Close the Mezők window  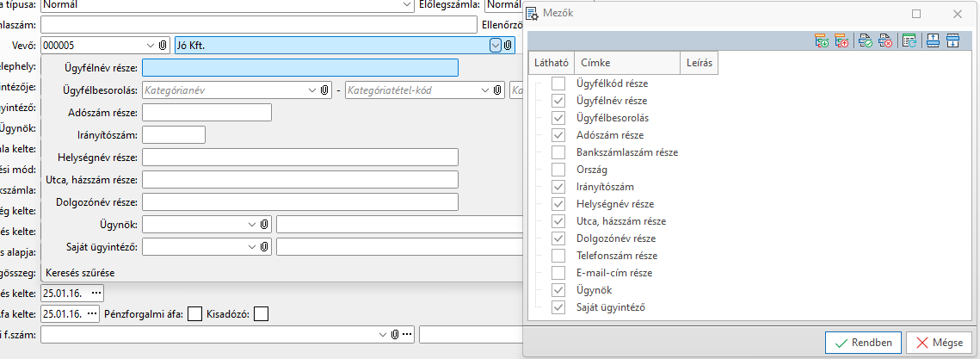click(x=957, y=13)
